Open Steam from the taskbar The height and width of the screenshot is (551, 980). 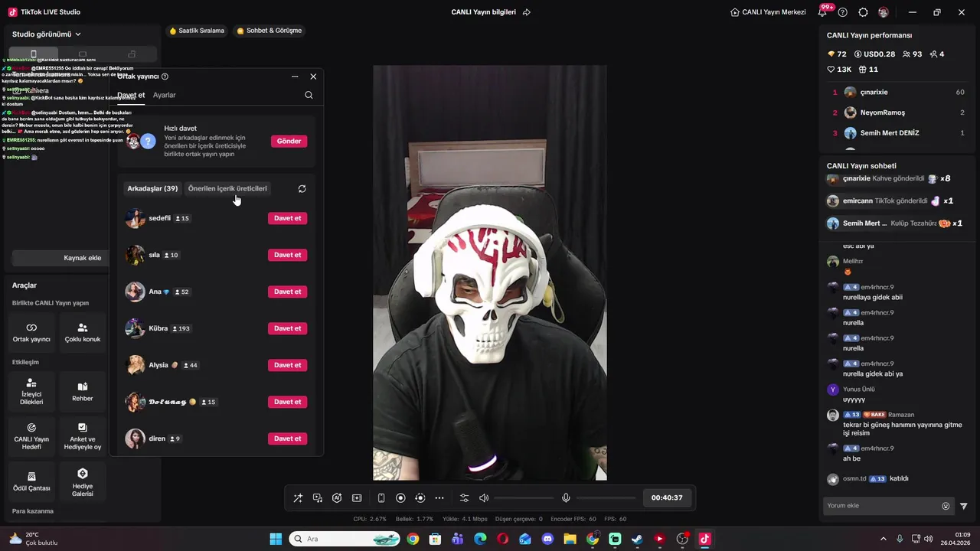(x=637, y=539)
